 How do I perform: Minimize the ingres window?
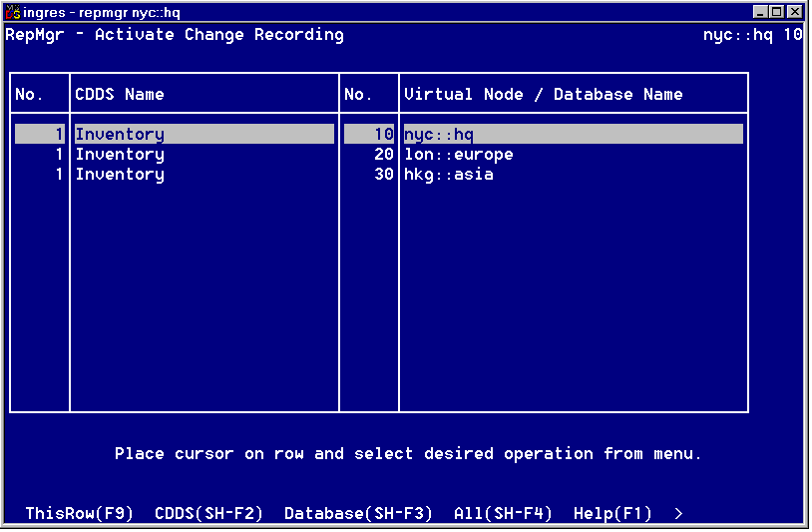point(761,11)
